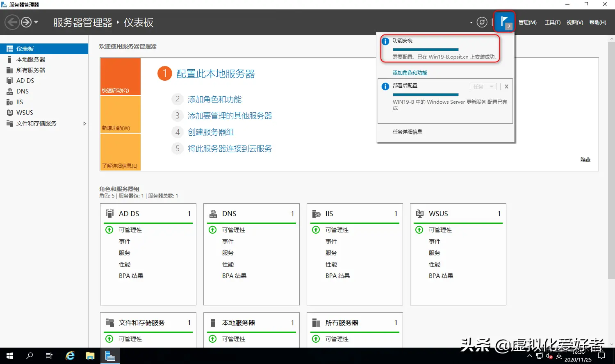Screen dimensions: 615x364
Task: Open File Explorer from the taskbar
Action: click(x=90, y=355)
